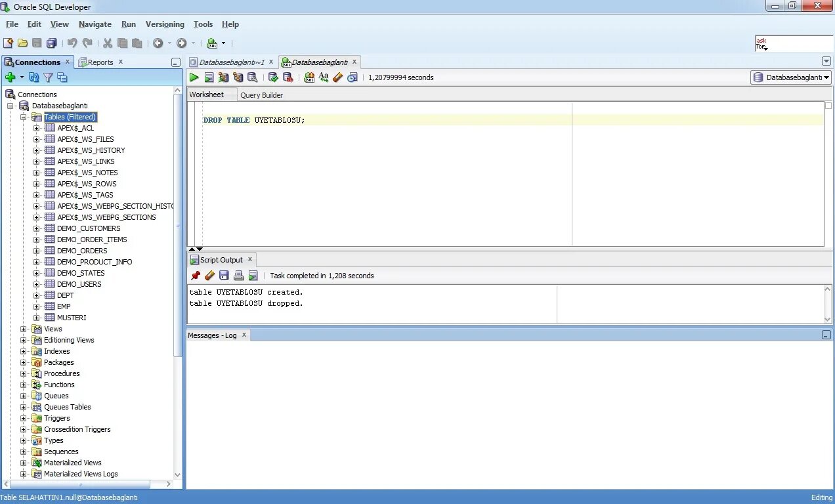
Task: Click the SQL History clock icon
Action: 353,77
